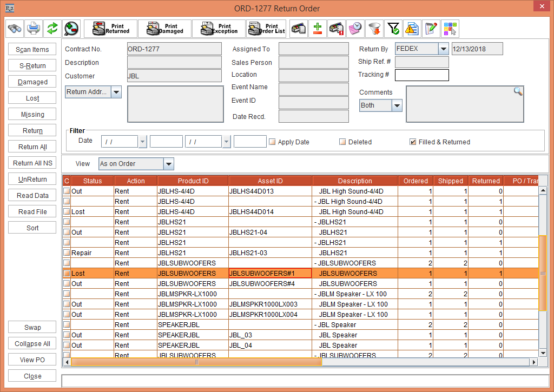554x392 pixels.
Task: Click the magnifier zoom icon
Action: [x=70, y=28]
